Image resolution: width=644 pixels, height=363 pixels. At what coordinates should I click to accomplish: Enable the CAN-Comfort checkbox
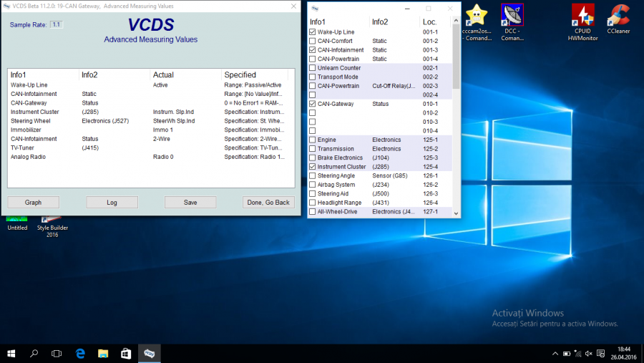[x=312, y=42]
